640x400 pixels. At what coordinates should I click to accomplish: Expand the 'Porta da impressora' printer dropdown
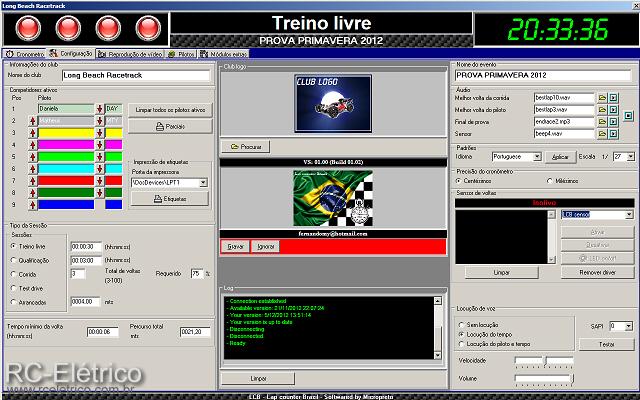click(202, 183)
